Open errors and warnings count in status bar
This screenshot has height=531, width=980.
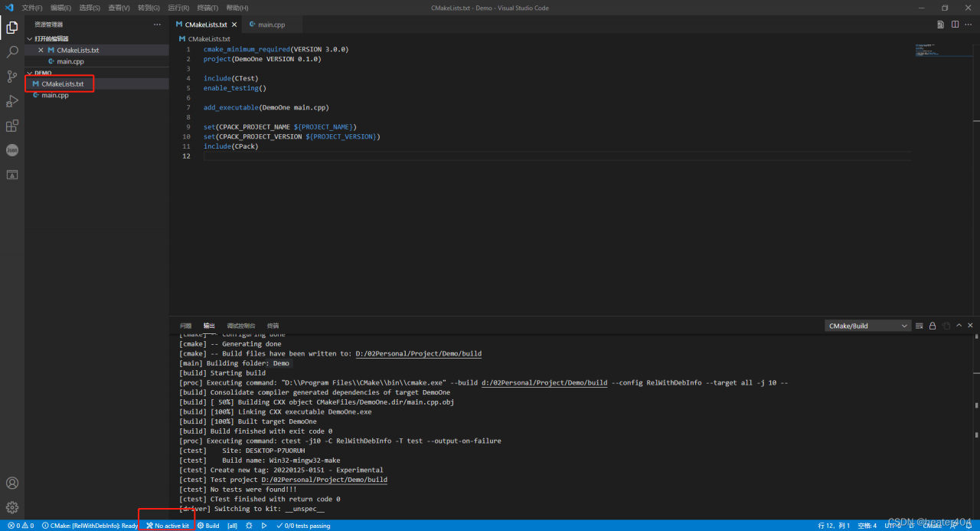(x=21, y=526)
